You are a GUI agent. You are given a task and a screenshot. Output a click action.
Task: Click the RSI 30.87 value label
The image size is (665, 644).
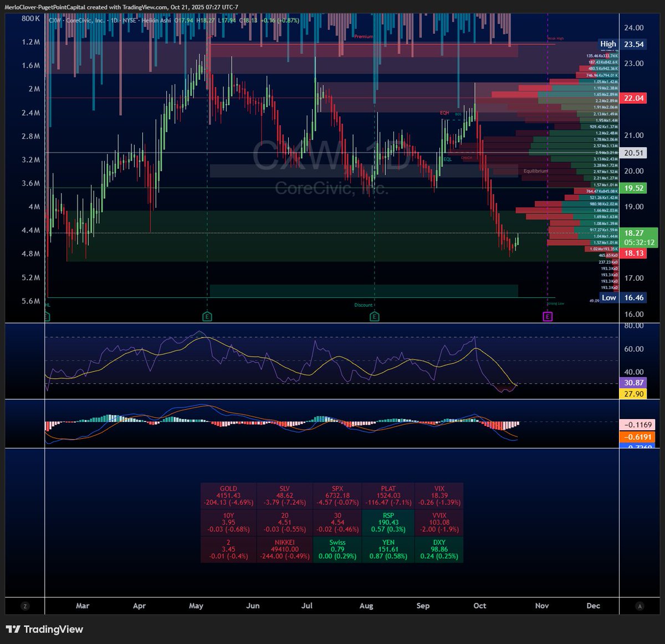633,383
